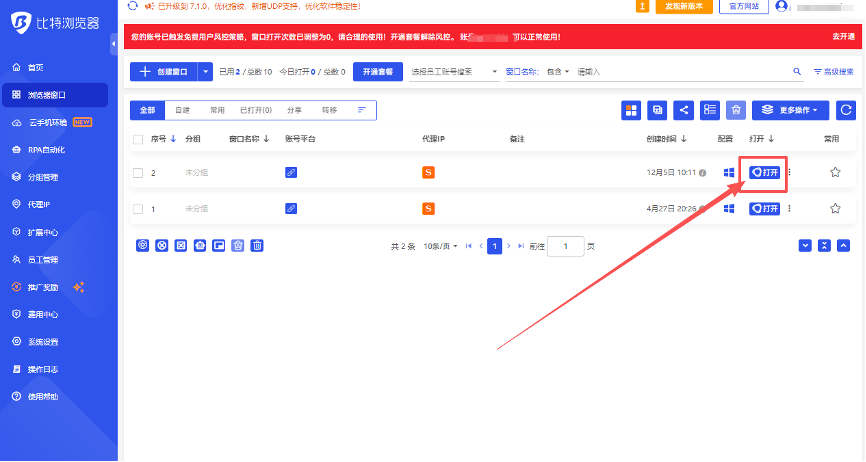The width and height of the screenshot is (866, 462).
Task: Click 打开 button for window 2
Action: coord(765,172)
